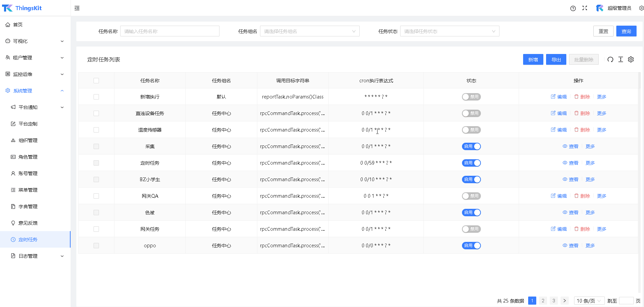Check the select-all checkbox in table header
Viewport: 644px width, 307px height.
point(96,80)
